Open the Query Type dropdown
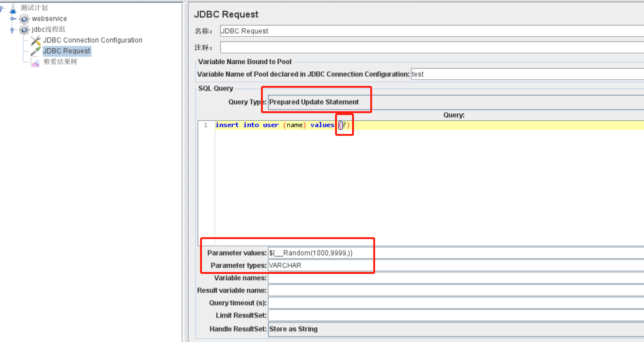Screen dimensions: 644x342 456,102
